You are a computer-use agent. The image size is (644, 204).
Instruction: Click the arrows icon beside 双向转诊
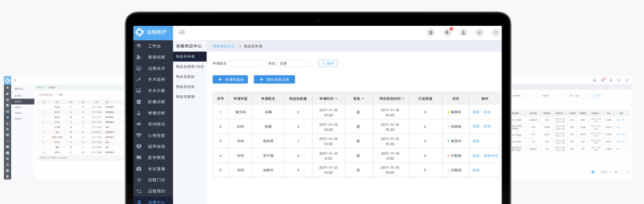(139, 124)
